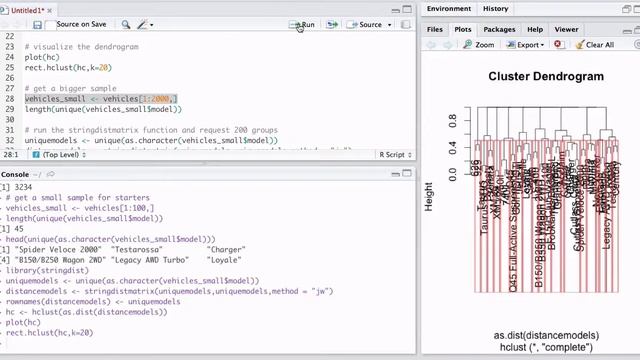Click console line rownames(distancemodels) <- uniquemodels

click(x=93, y=302)
